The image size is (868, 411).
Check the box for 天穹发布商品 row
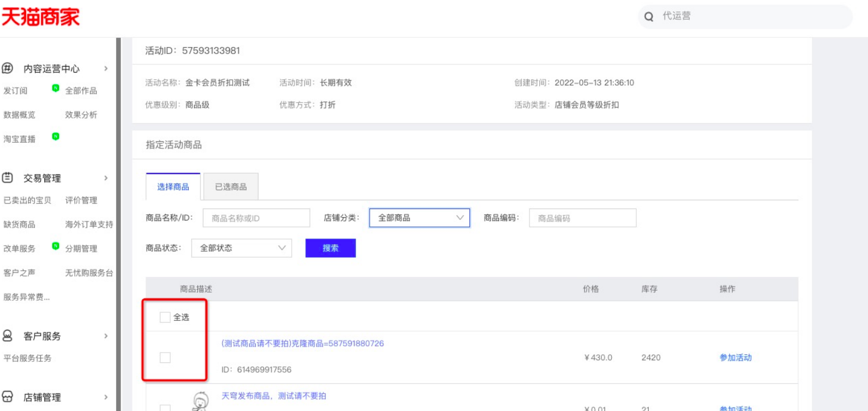165,408
